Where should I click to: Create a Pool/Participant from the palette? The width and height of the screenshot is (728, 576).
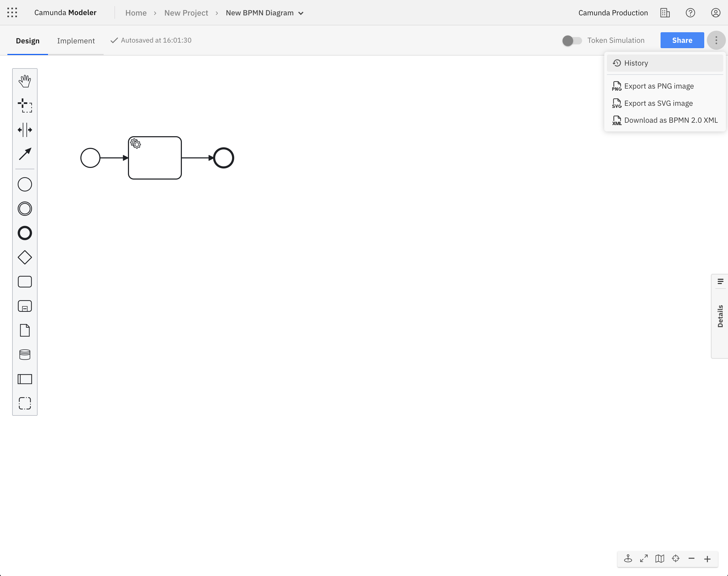click(25, 379)
